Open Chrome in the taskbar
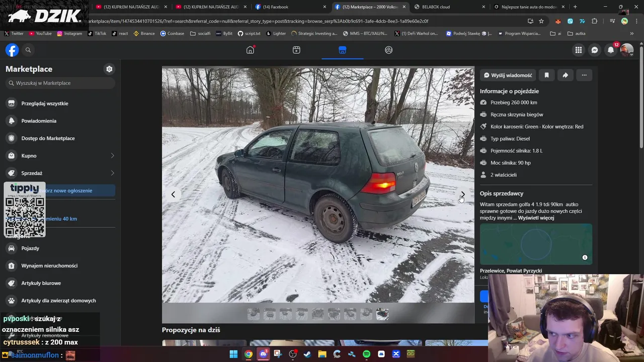This screenshot has width=644, height=362. [x=249, y=354]
